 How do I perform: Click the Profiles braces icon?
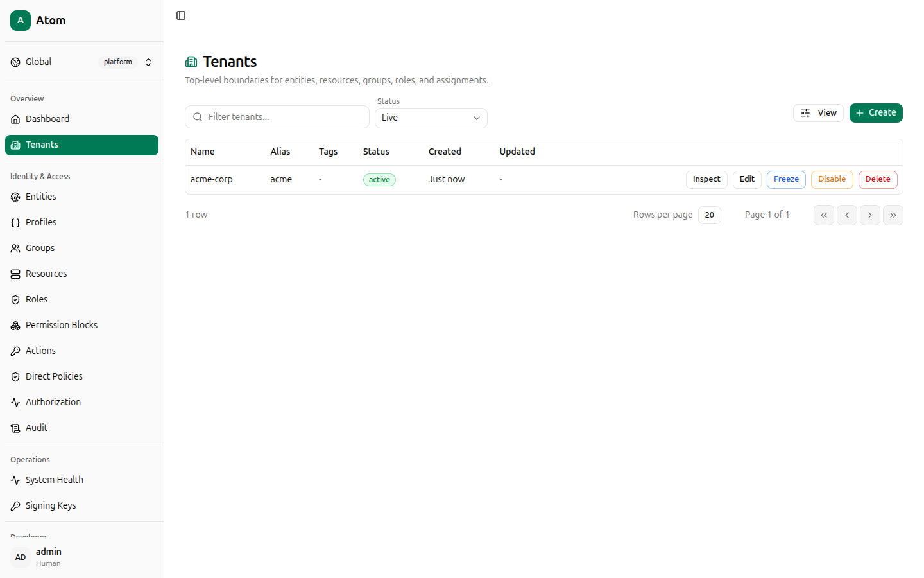(15, 223)
